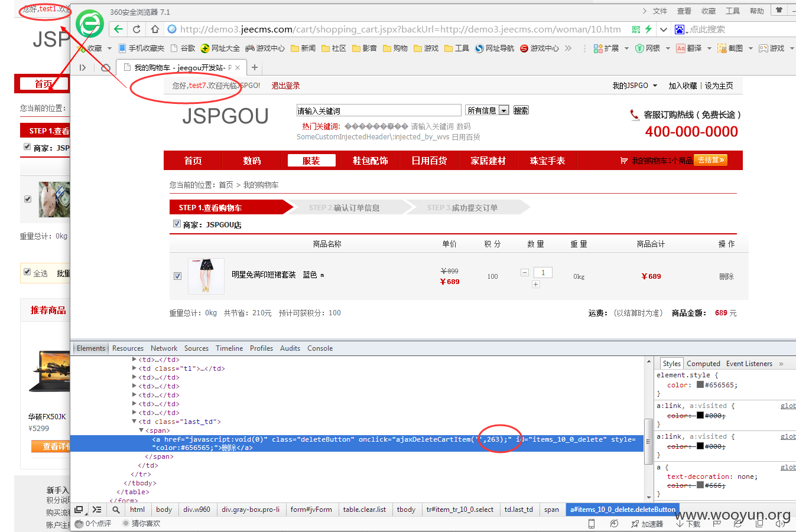Click the 搜索 search button

[521, 110]
